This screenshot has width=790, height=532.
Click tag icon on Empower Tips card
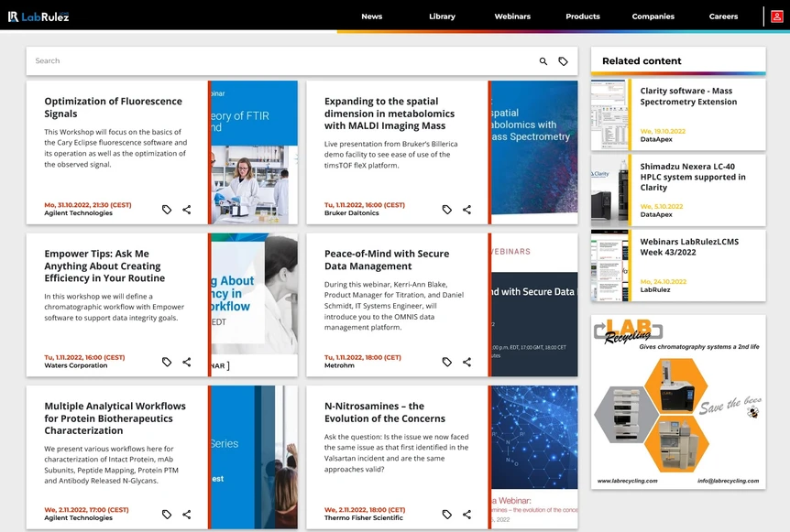[x=167, y=362]
